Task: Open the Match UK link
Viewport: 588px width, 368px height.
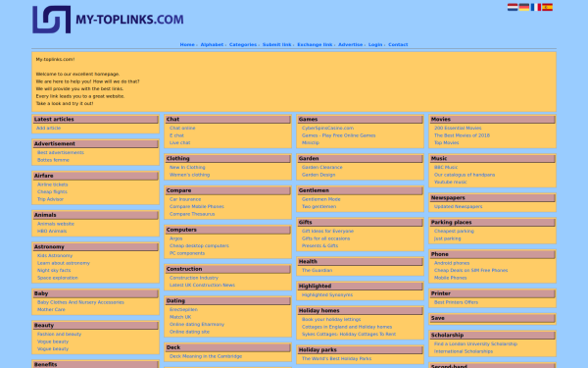Action: tap(180, 317)
